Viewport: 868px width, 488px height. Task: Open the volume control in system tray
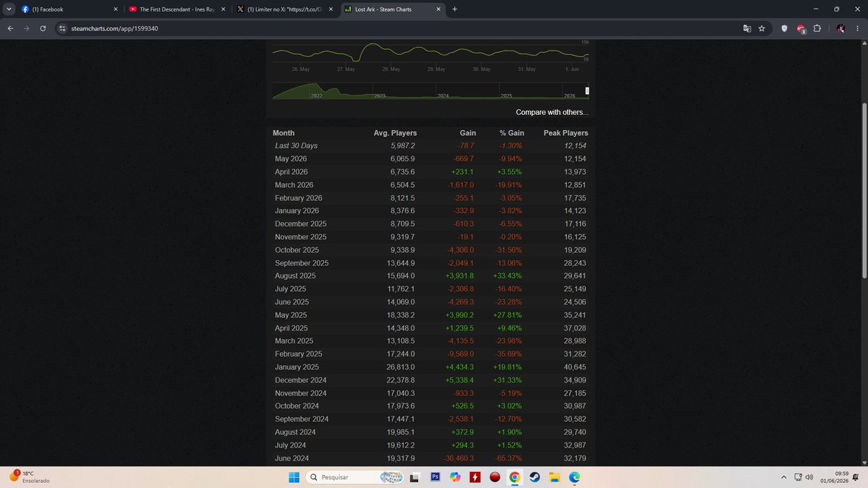(809, 477)
